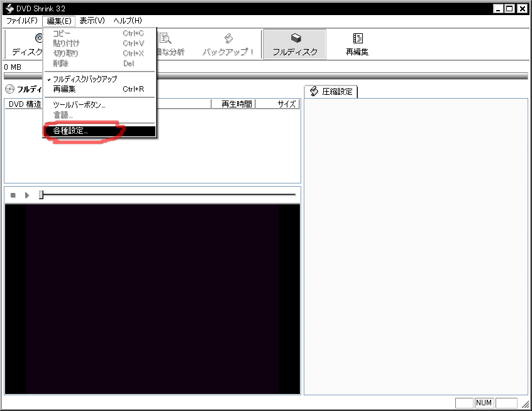Click the preview seek slider track
The height and width of the screenshot is (411, 532).
pyautogui.click(x=170, y=195)
